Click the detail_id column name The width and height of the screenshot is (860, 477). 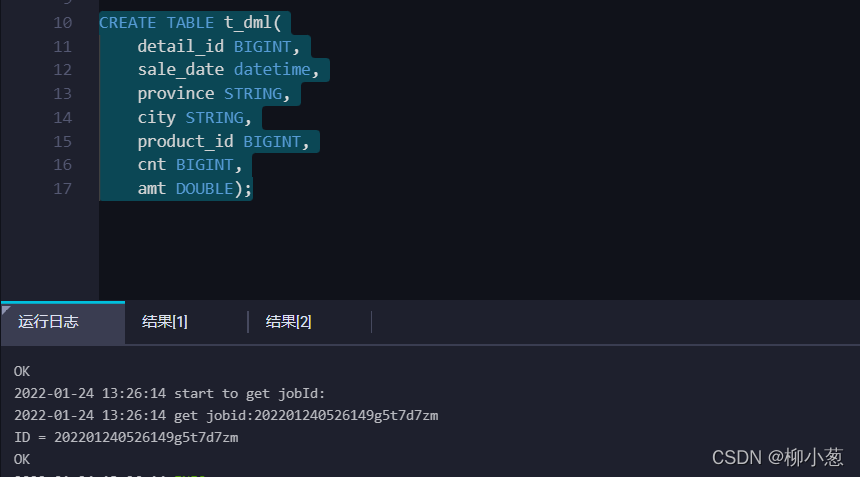tap(180, 47)
